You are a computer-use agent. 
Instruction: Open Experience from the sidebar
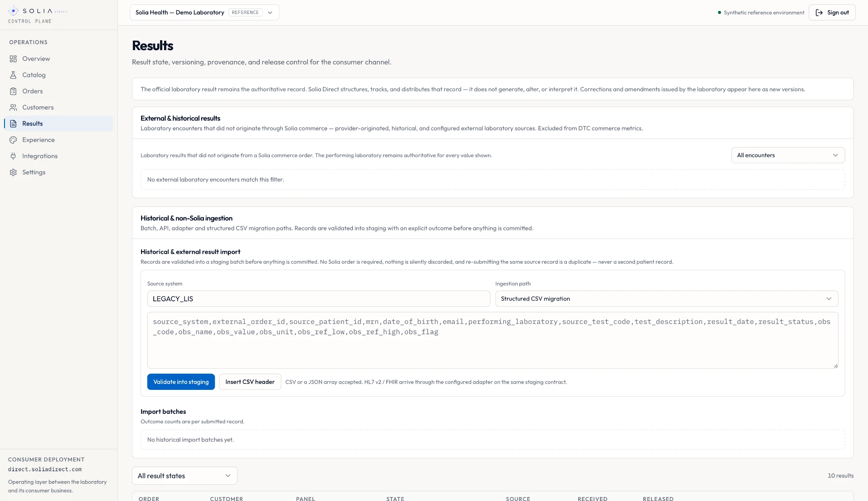(58, 140)
